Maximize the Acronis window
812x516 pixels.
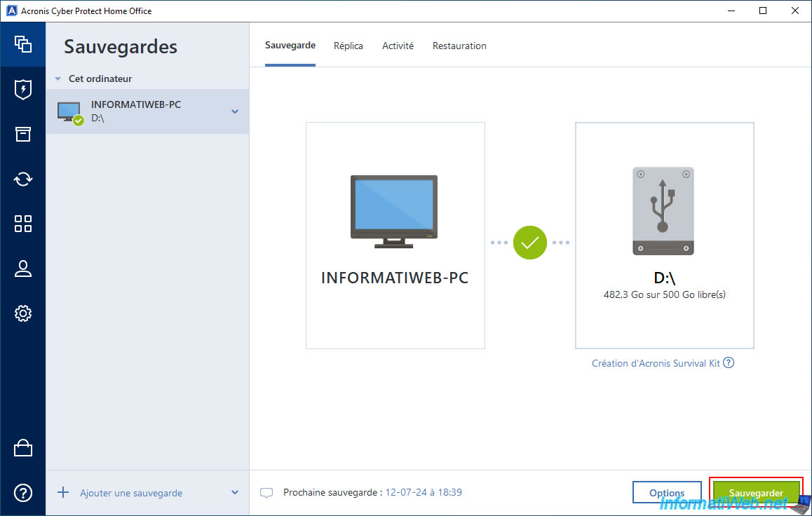763,11
